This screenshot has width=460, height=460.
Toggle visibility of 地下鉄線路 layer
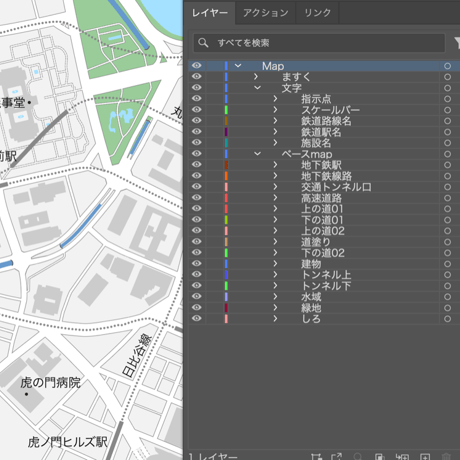tap(197, 176)
